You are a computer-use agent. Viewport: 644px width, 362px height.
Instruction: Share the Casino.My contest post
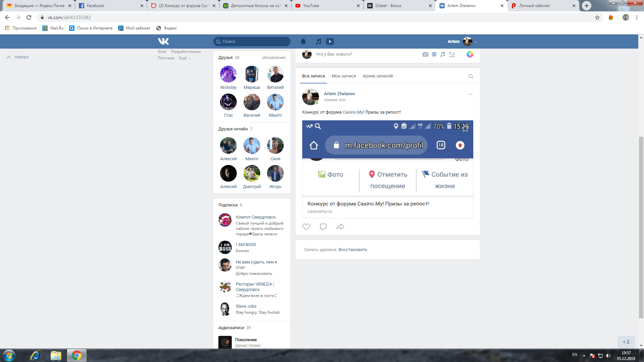point(340,227)
